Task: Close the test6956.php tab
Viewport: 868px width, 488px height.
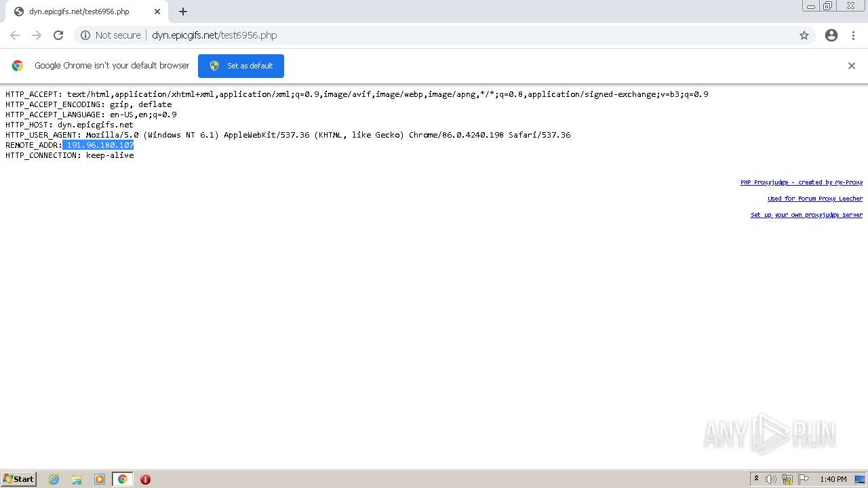Action: click(x=157, y=12)
